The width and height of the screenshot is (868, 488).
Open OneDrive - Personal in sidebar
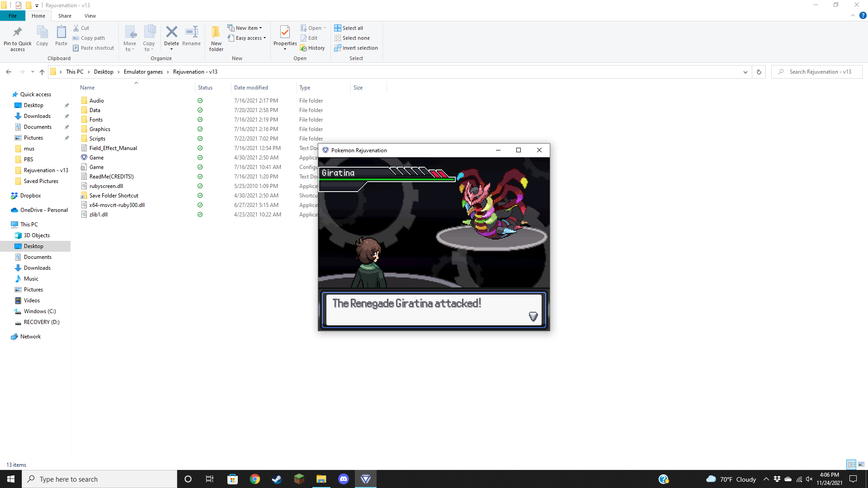pyautogui.click(x=44, y=210)
